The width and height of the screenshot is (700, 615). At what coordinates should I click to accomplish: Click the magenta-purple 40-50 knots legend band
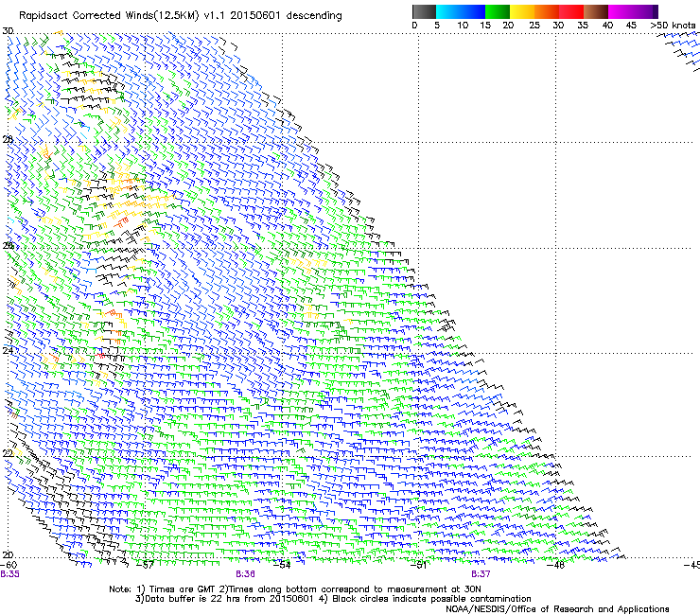(633, 11)
